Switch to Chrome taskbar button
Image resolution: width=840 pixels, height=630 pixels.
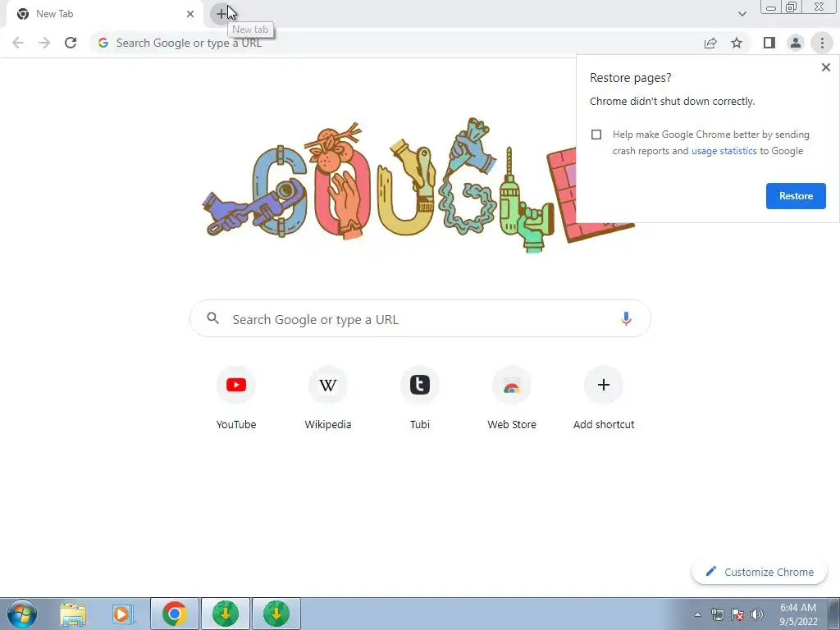click(x=175, y=614)
